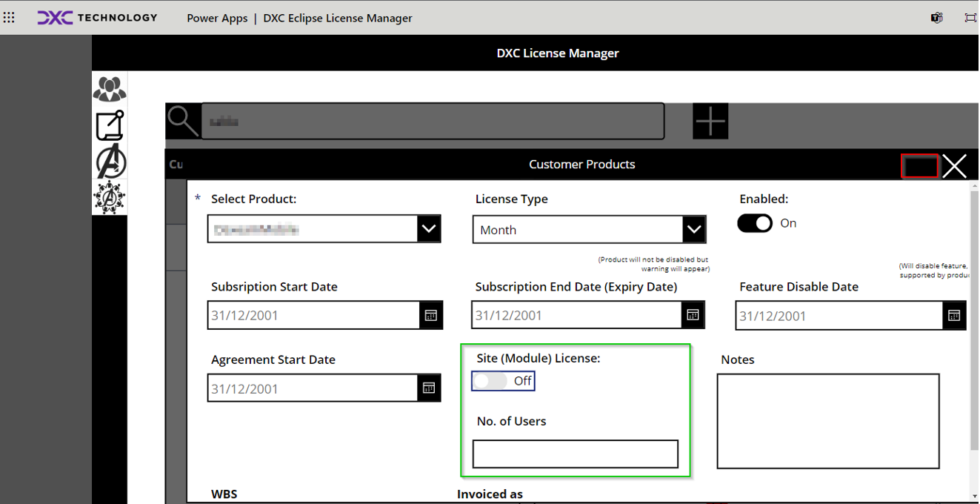Image resolution: width=980 pixels, height=504 pixels.
Task: Click the No. of Users input field
Action: [575, 454]
